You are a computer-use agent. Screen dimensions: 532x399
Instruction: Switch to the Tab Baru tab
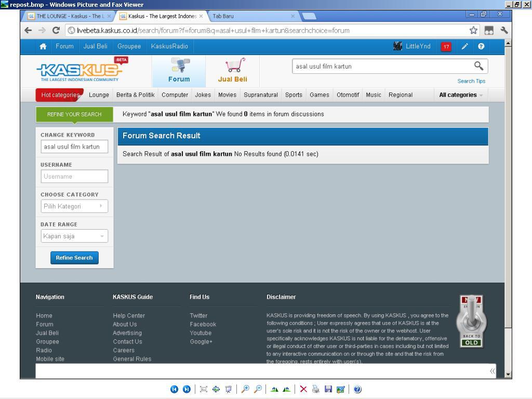point(253,16)
